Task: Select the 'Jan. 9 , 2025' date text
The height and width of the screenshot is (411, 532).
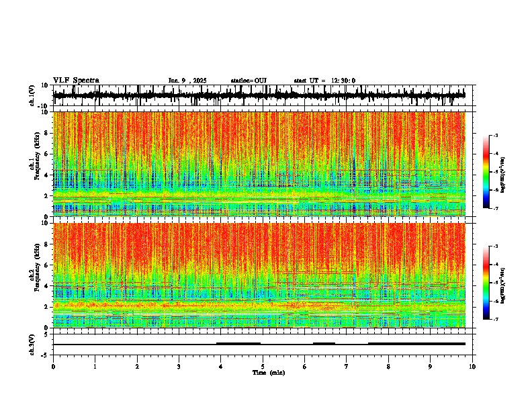Action: point(187,81)
